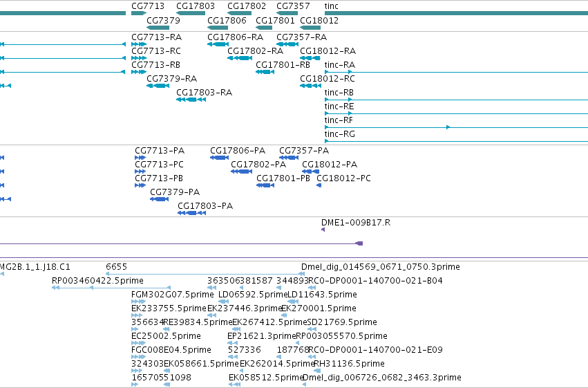Image resolution: width=588 pixels, height=388 pixels.
Task: Select the CG17802 gene label
Action: pos(247,6)
